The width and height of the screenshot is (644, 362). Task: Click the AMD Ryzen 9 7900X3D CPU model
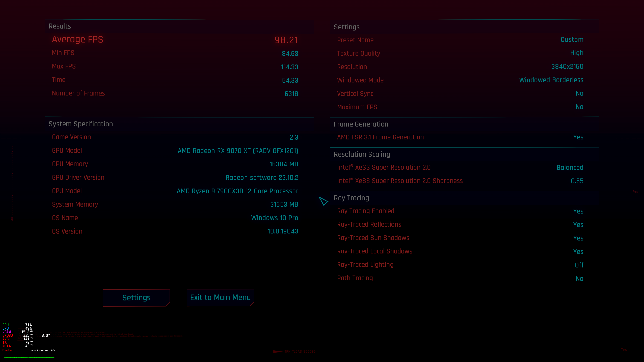click(237, 191)
